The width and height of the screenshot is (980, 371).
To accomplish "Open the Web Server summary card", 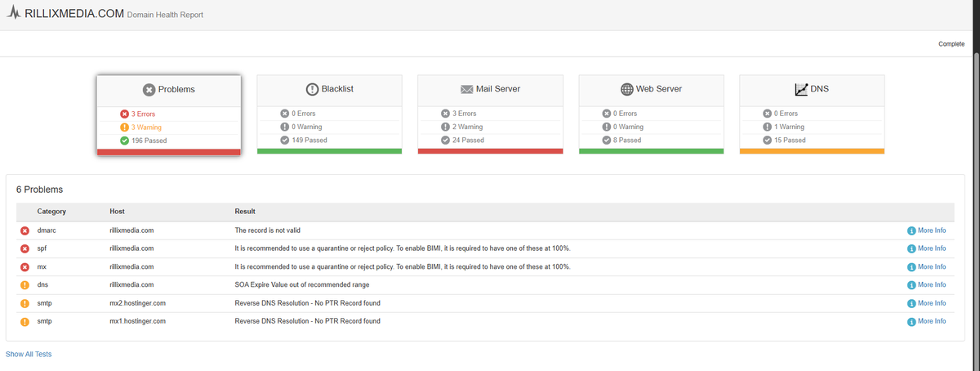I will click(x=651, y=114).
